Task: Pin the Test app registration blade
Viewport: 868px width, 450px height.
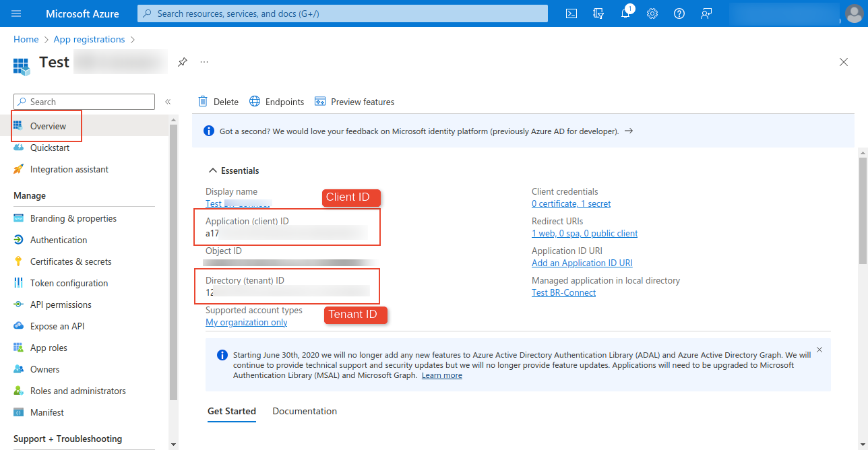Action: pos(183,62)
